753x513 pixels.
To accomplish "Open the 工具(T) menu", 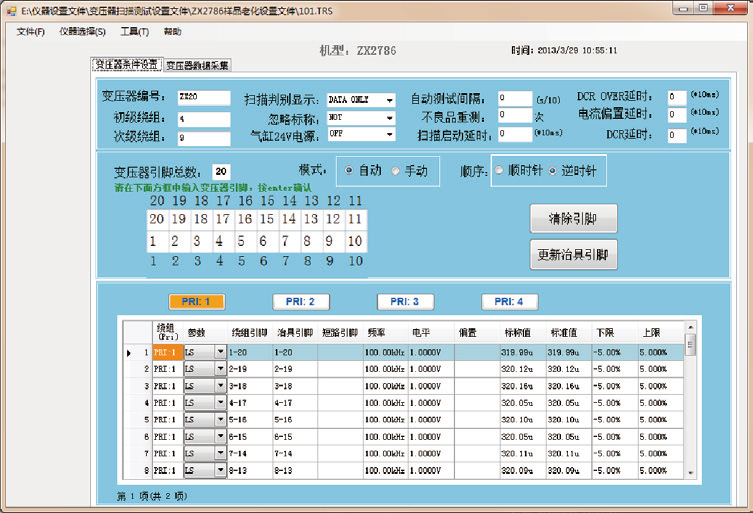I will 134,31.
